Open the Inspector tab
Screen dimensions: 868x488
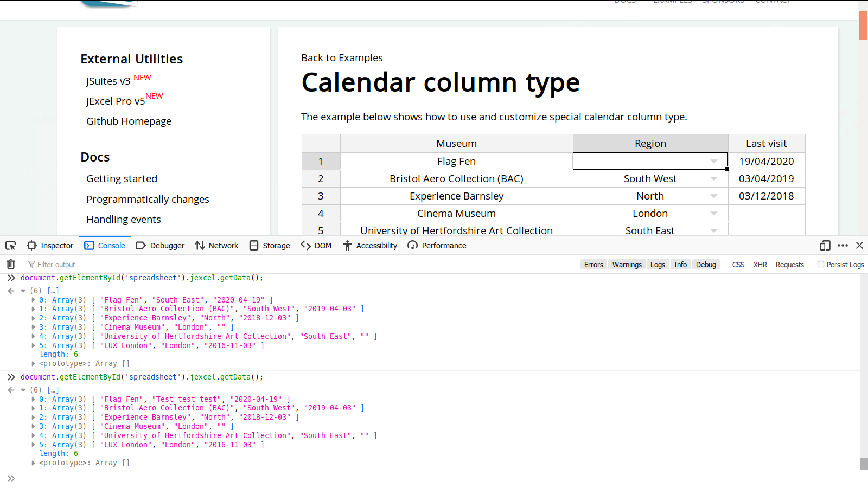click(x=50, y=246)
